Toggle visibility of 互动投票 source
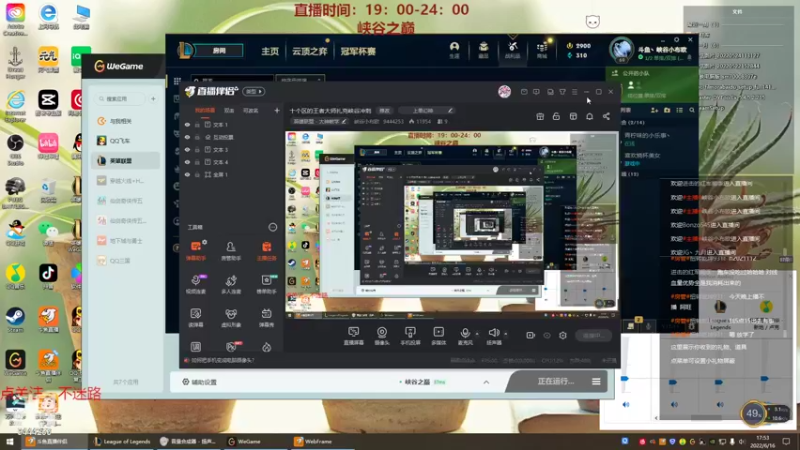The height and width of the screenshot is (450, 800). pos(187,137)
